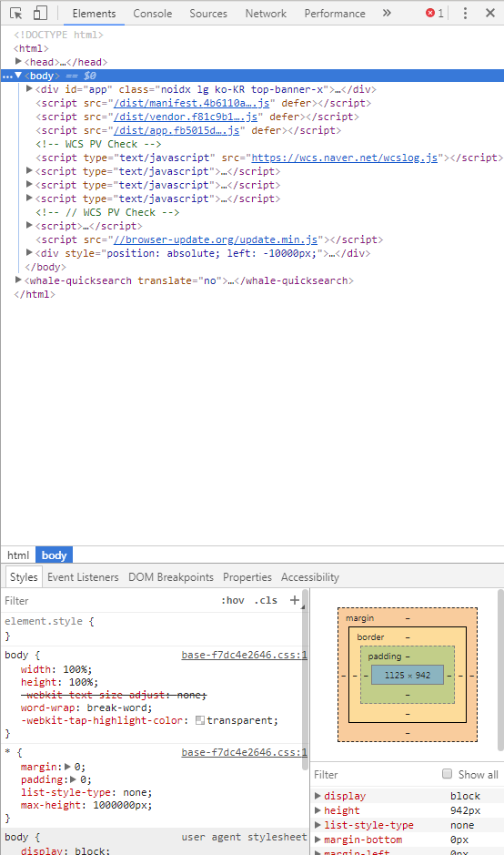This screenshot has height=855, width=504.
Task: Open the Properties sidebar tab
Action: tap(247, 577)
